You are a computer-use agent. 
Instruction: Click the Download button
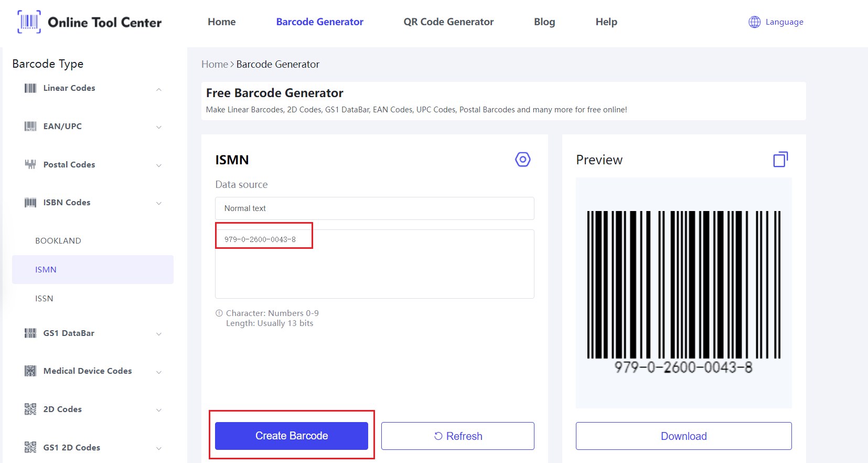click(684, 436)
